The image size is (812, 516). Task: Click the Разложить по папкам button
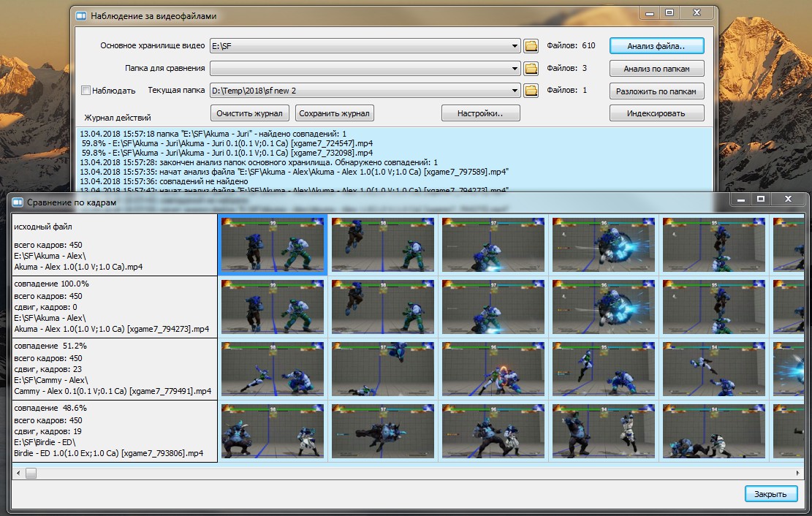coord(656,91)
